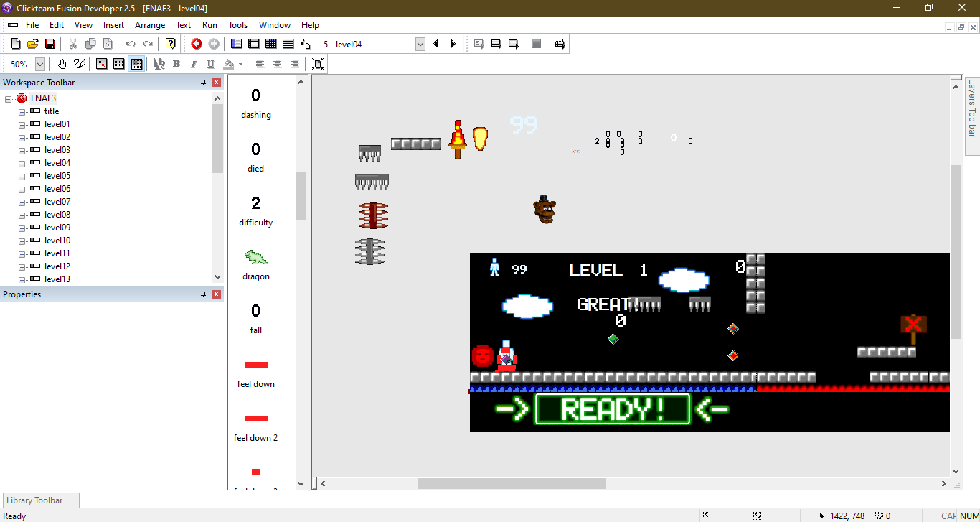Viewport: 980px width, 522px height.
Task: Pin the Workspace Toolbar panel
Action: click(x=204, y=83)
